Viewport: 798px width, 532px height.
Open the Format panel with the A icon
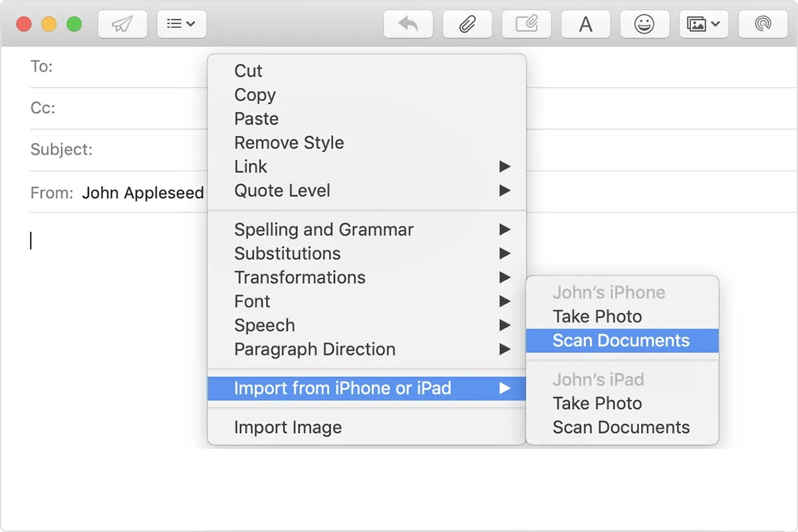tap(586, 25)
